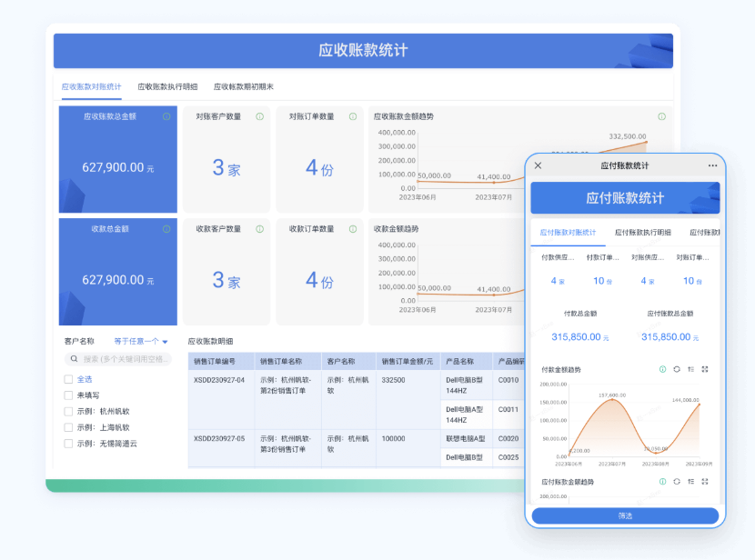755x560 pixels.
Task: Click the 销售订单金额/元 column header
Action: pyautogui.click(x=408, y=361)
